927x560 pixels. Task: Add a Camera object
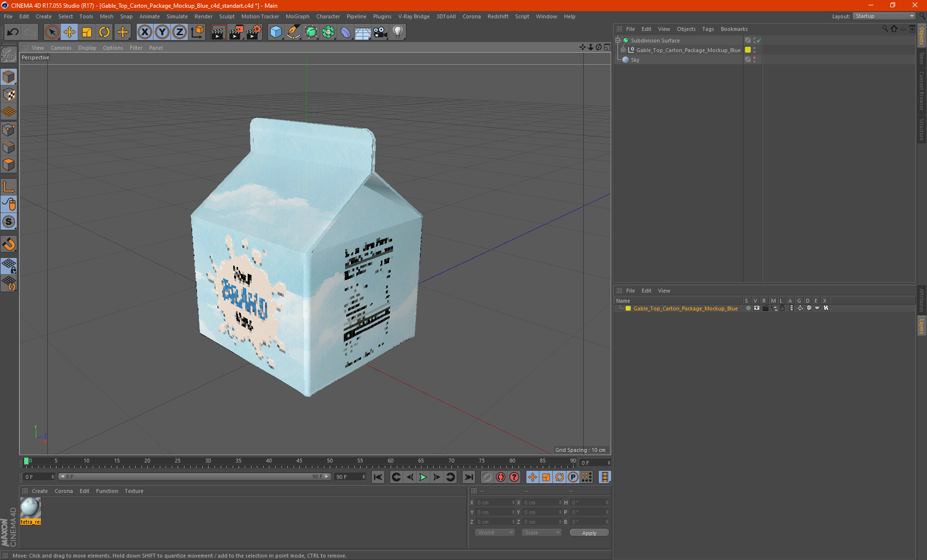click(380, 32)
